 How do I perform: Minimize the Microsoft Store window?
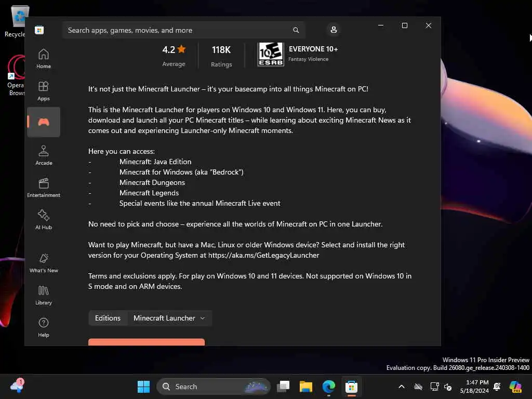coord(381,25)
